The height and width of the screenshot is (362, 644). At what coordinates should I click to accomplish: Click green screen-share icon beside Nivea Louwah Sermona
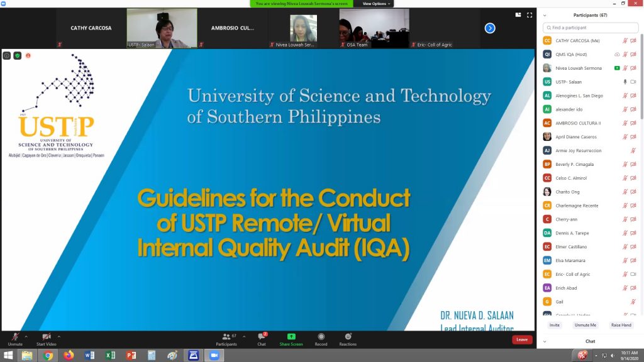pos(617,68)
